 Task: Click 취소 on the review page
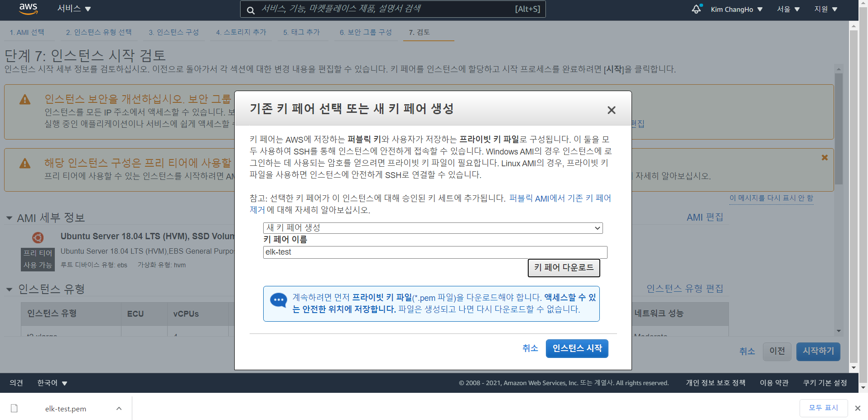[747, 351]
